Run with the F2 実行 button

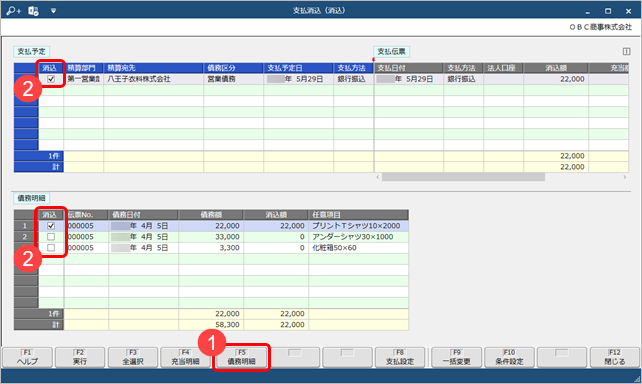(x=80, y=357)
